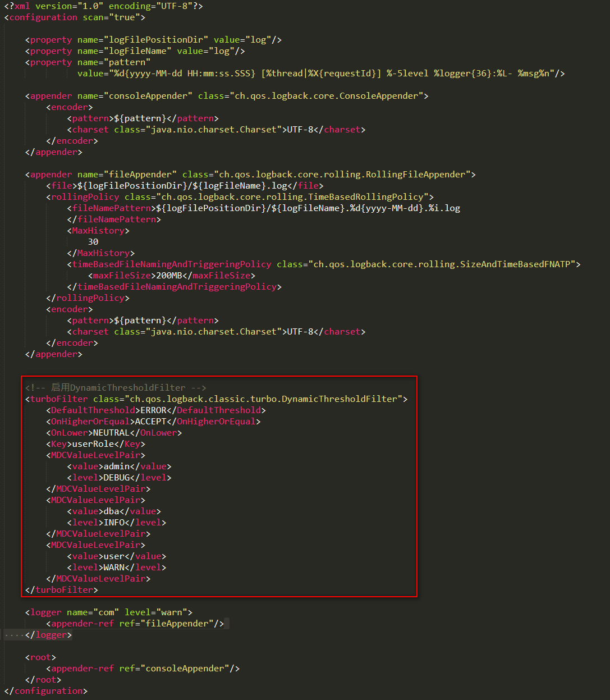
Task: Select the admin value inside first MDCValueLevelPair
Action: click(x=117, y=466)
